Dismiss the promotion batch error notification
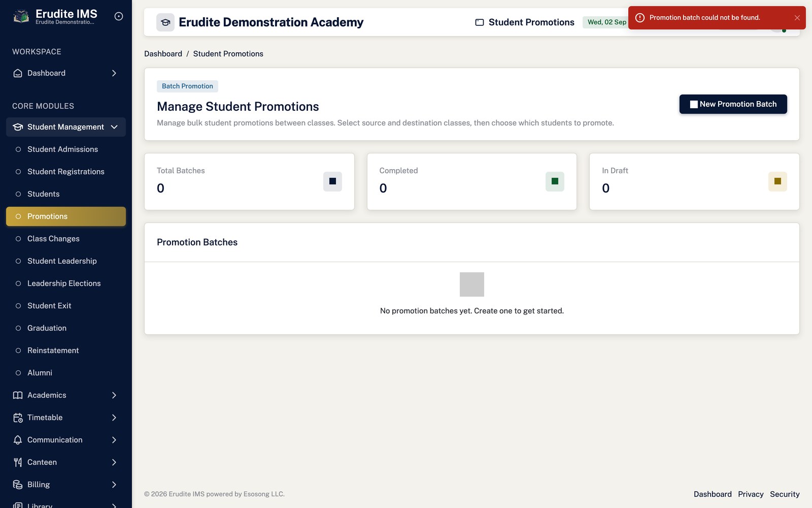This screenshot has width=812, height=508. coord(797,18)
